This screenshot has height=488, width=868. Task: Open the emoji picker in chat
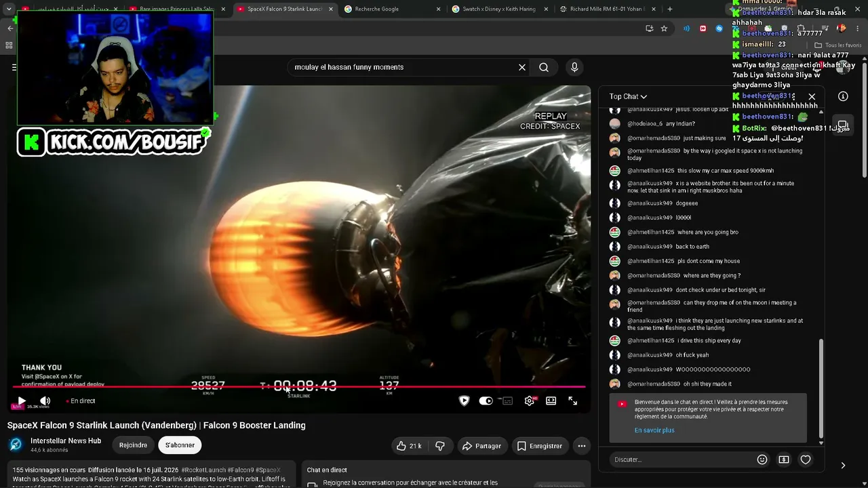762,460
